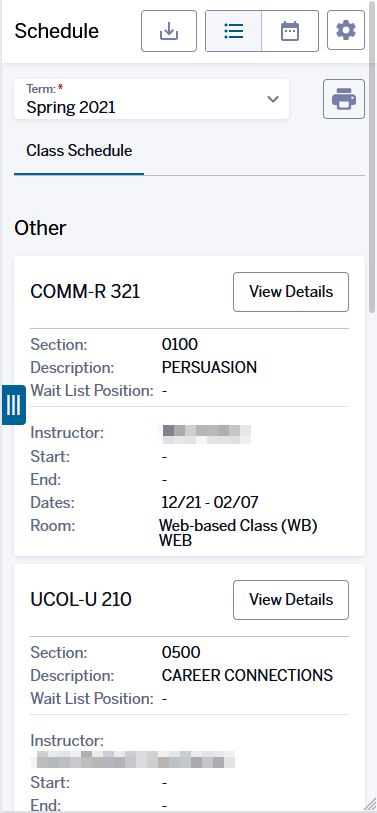Select the Class Schedule tab
The height and width of the screenshot is (813, 377).
click(79, 151)
